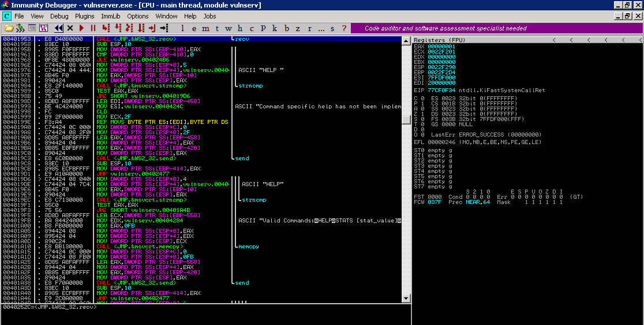The height and width of the screenshot is (325, 644).
Task: Open the Window menu
Action: [x=166, y=16]
